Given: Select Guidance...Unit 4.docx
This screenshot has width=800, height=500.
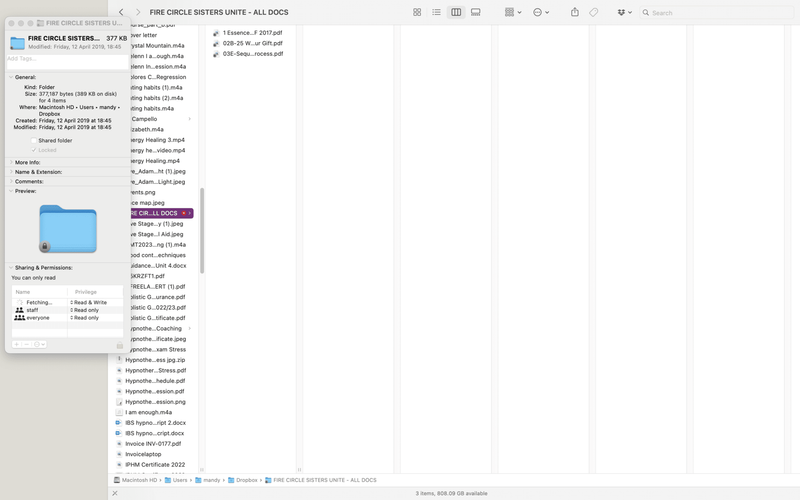Looking at the screenshot, I should 161,266.
